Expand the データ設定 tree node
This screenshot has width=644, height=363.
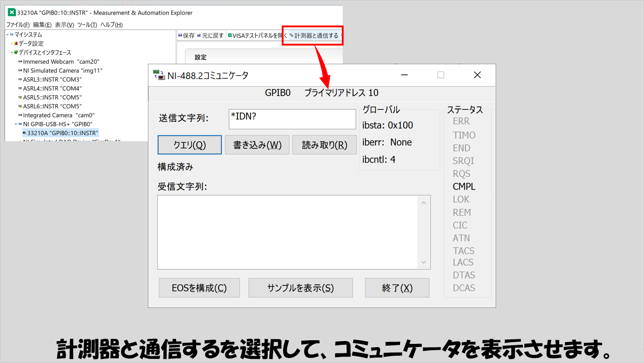(x=12, y=44)
